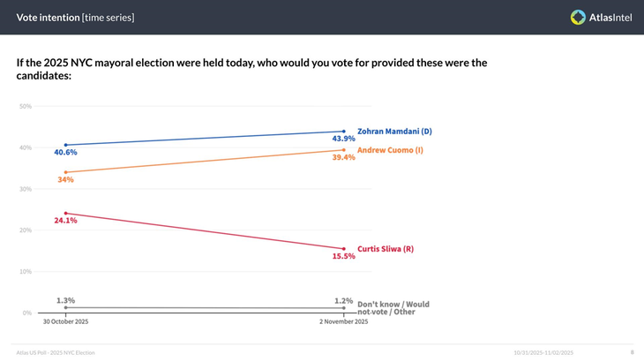Click the 50% y-axis label

[26, 106]
